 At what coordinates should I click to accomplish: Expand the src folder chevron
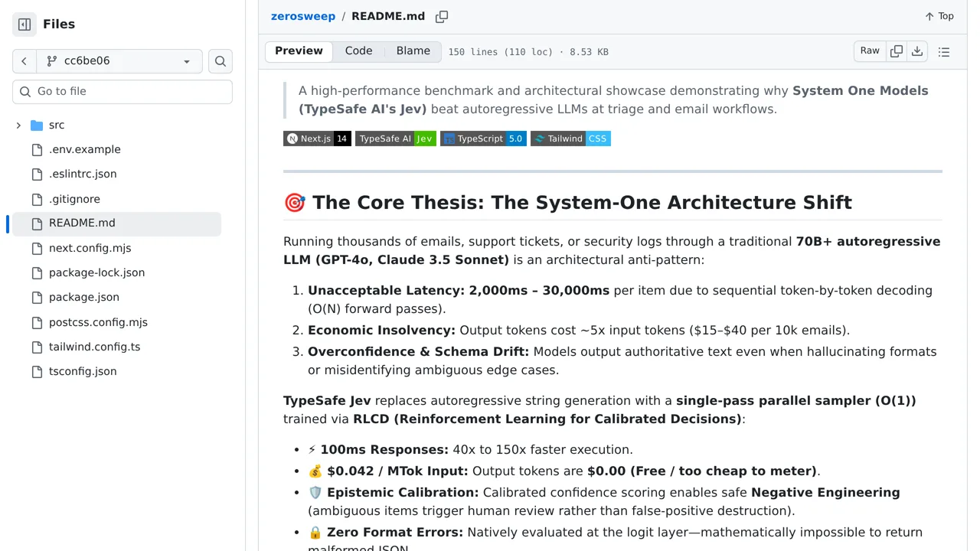(x=18, y=125)
